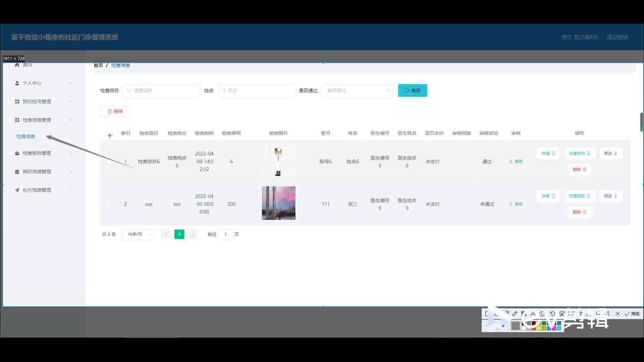Viewport: 644px width, 362px height.
Task: Select the text 'A' annotation tool
Action: pos(533,314)
